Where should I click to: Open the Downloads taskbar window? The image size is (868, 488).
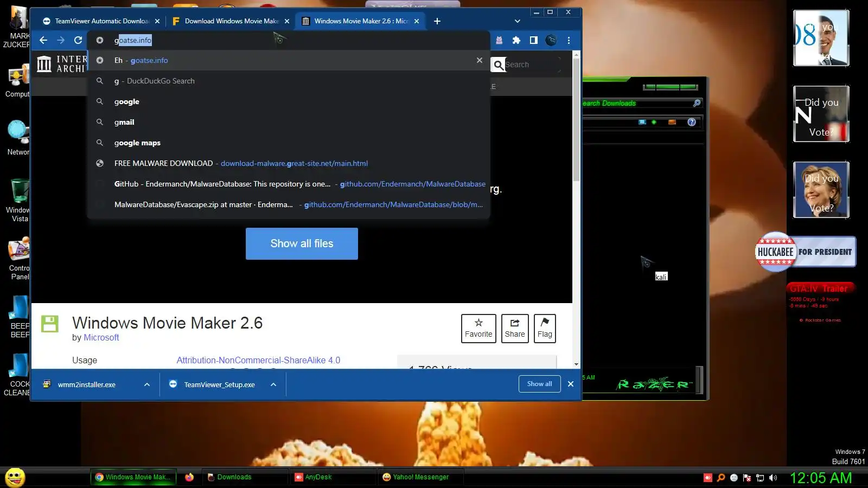[x=245, y=477]
